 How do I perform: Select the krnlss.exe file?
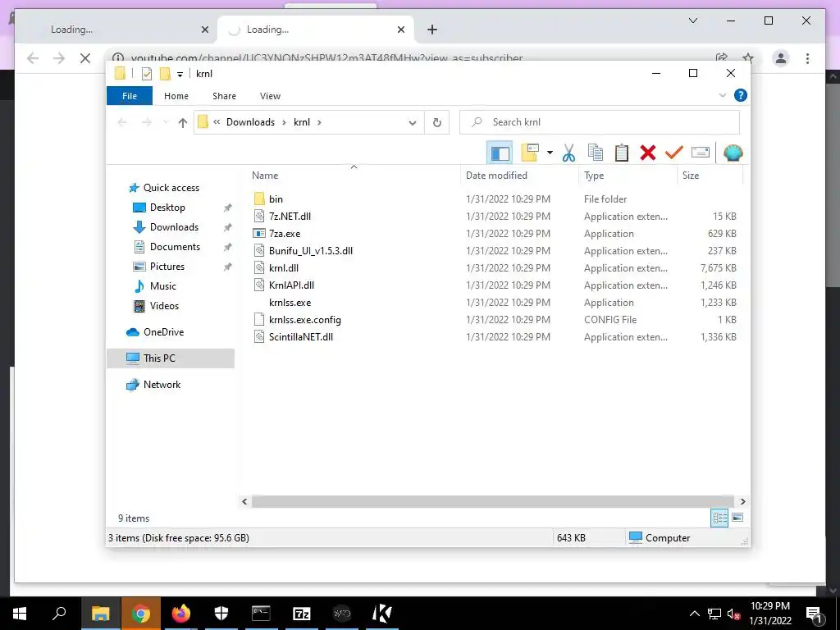pyautogui.click(x=290, y=302)
